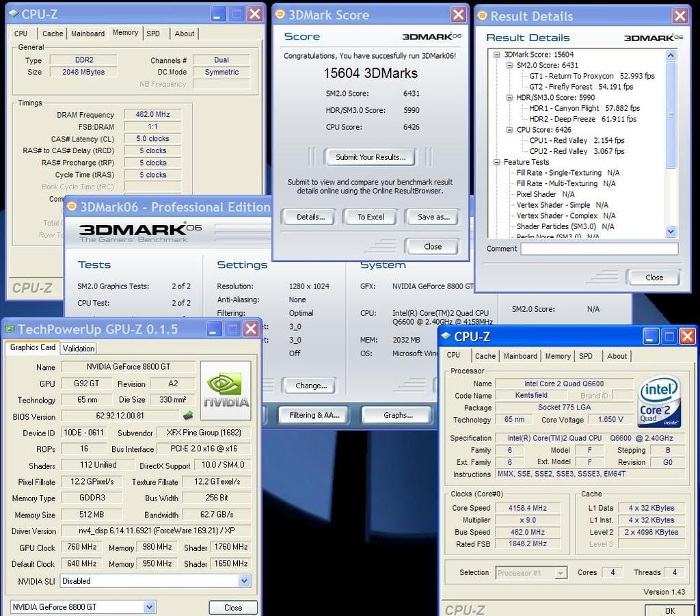Click the TechPowerUp GPU-Z title icon
This screenshot has height=616, width=700.
point(10,329)
